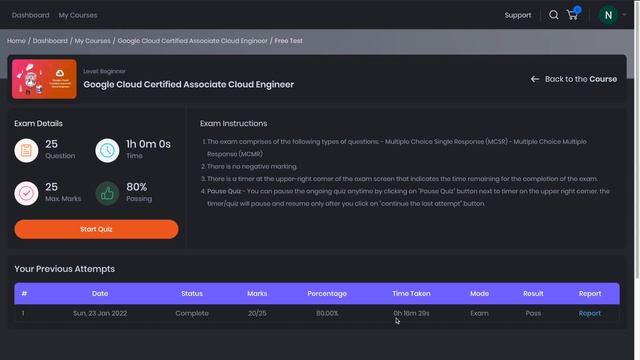
Task: Click the 1h 0m 0s time value
Action: coord(148,144)
